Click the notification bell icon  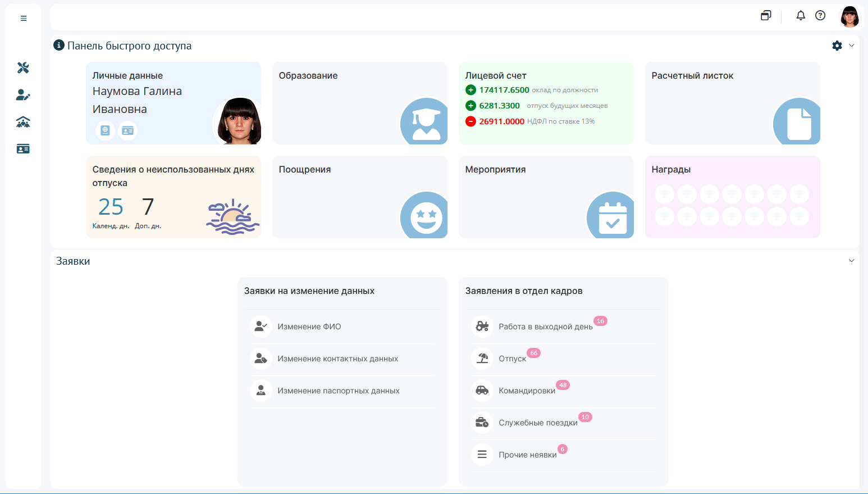tap(801, 16)
